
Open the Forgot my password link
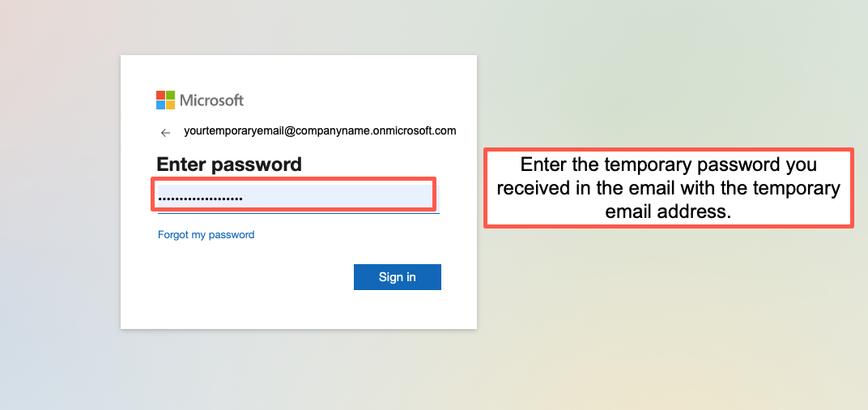pyautogui.click(x=206, y=235)
